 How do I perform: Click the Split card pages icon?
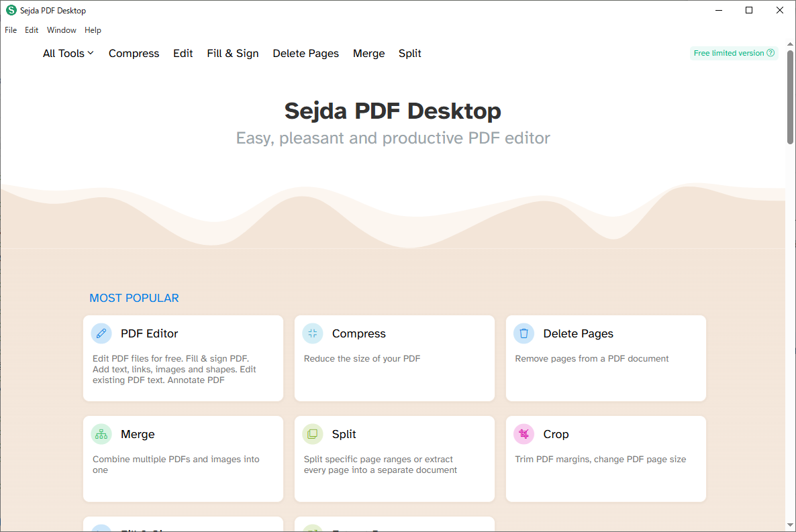pos(312,434)
